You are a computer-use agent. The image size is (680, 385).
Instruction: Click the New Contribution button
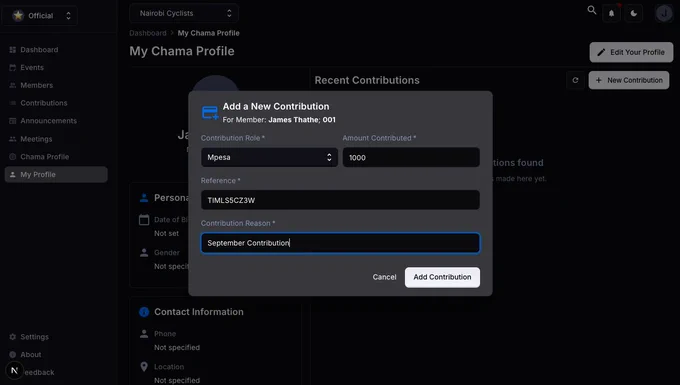pyautogui.click(x=628, y=80)
